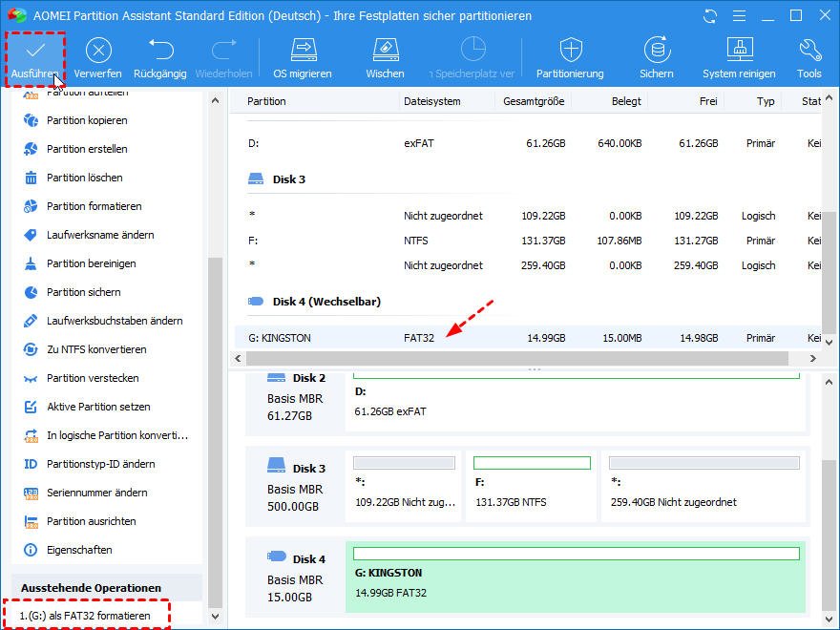Click the horizontal scrollbar thumb of partition list
Viewport: 840px width, 630px height.
tap(517, 358)
